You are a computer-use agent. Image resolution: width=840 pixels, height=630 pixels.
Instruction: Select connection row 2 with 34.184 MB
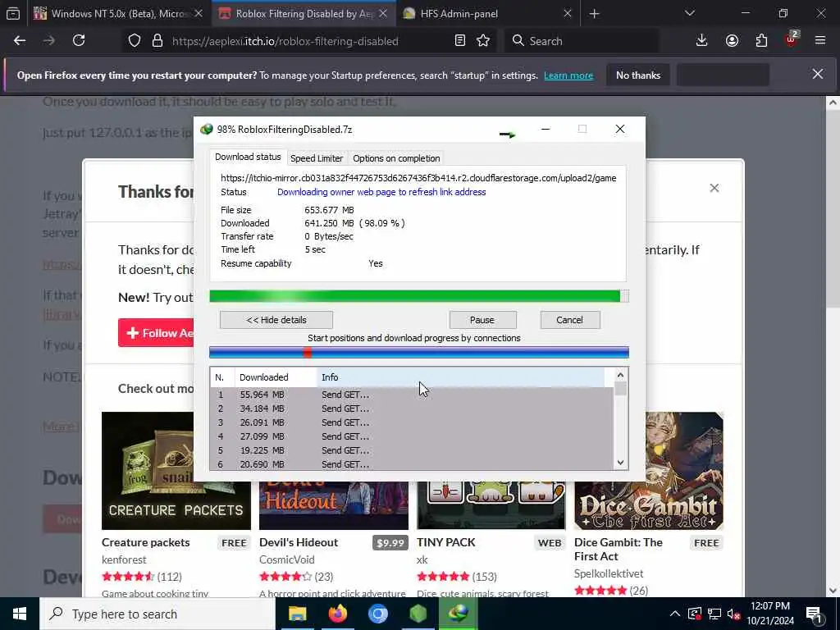[x=412, y=409]
